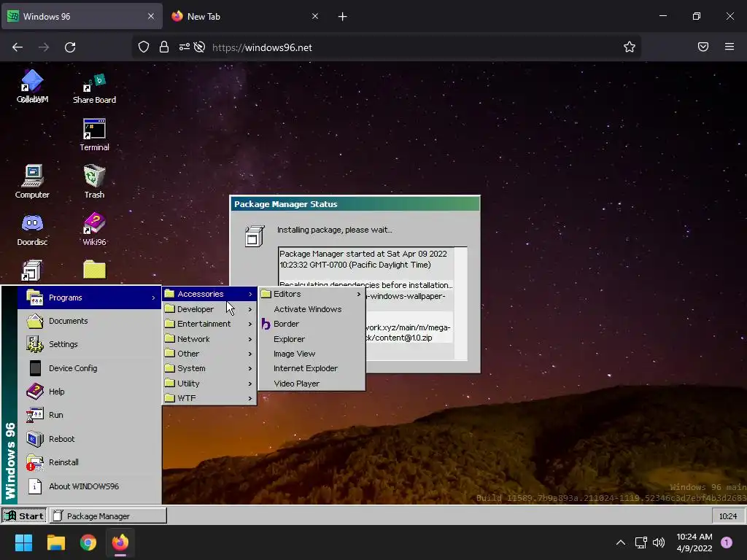Go back to the previous page
747x560 pixels.
(x=18, y=47)
